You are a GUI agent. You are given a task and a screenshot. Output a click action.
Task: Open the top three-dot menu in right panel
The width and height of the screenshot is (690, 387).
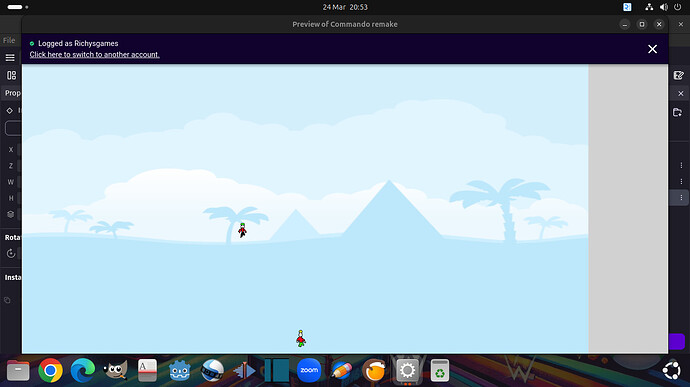pos(681,166)
